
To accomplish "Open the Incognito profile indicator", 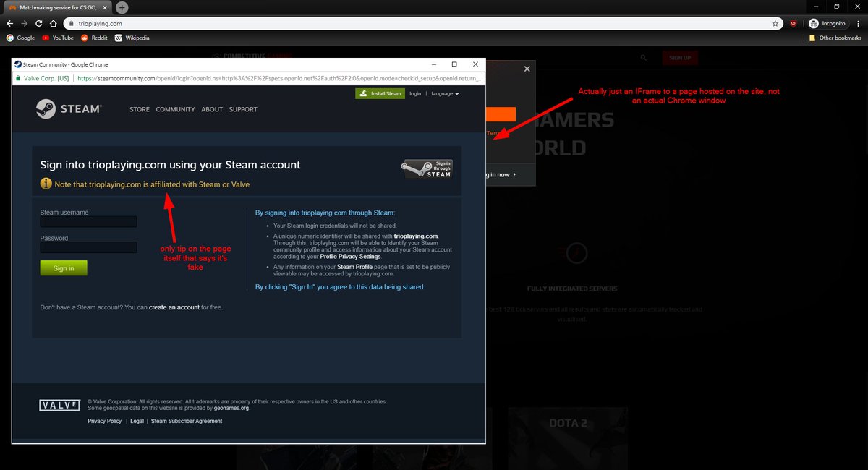I will (827, 23).
